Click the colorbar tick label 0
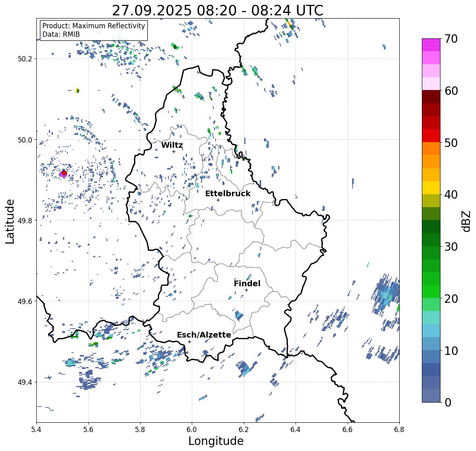The height and width of the screenshot is (451, 476). (x=448, y=403)
